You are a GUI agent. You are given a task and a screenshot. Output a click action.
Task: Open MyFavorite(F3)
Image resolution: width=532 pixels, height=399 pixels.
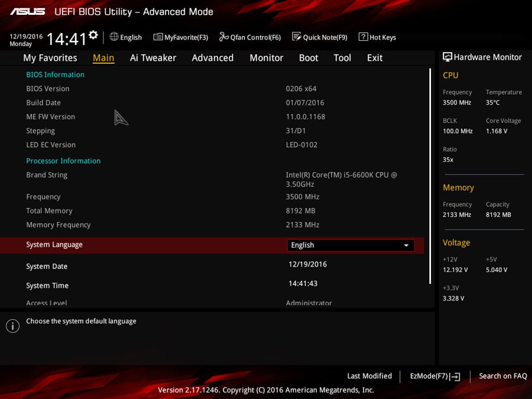coord(181,37)
